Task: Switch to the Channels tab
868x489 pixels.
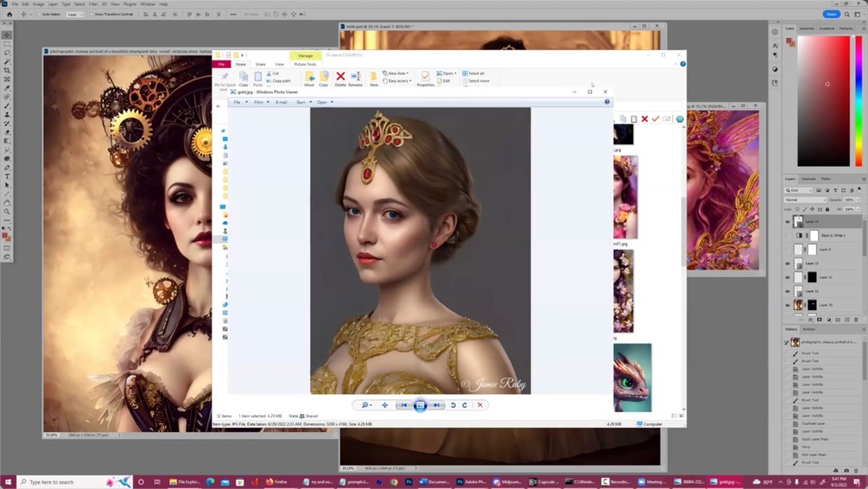Action: tap(808, 179)
